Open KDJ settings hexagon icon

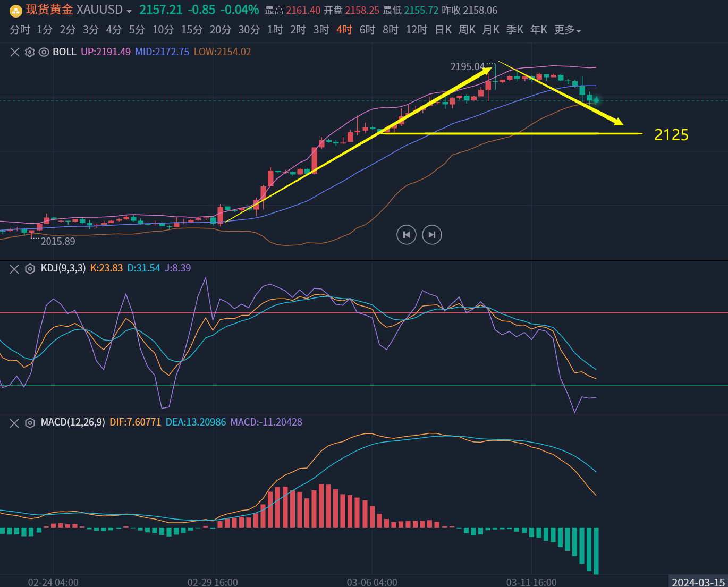coord(30,269)
